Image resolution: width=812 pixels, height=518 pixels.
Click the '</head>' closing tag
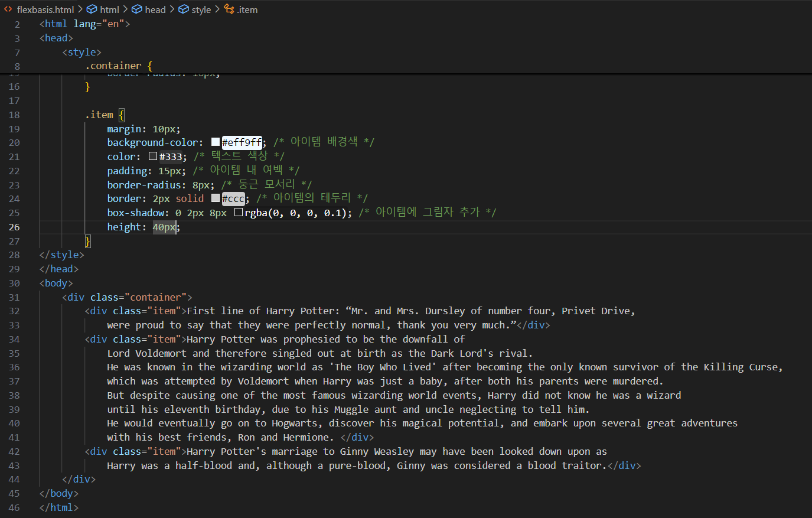(59, 269)
